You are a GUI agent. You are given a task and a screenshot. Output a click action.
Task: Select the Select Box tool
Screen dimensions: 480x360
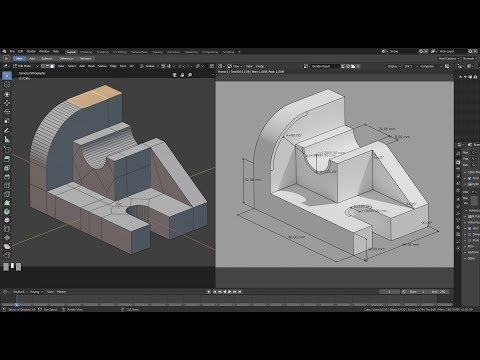(x=7, y=76)
